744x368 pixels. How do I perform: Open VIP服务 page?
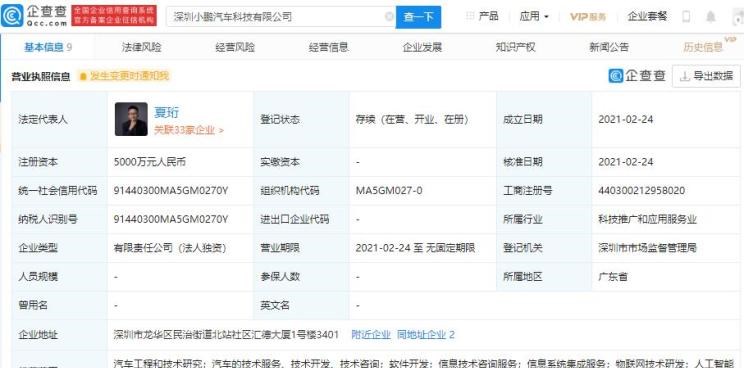pyautogui.click(x=588, y=17)
